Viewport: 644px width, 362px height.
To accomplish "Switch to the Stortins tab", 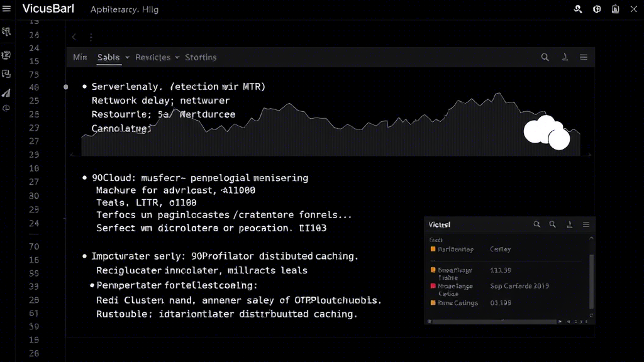I will (201, 57).
